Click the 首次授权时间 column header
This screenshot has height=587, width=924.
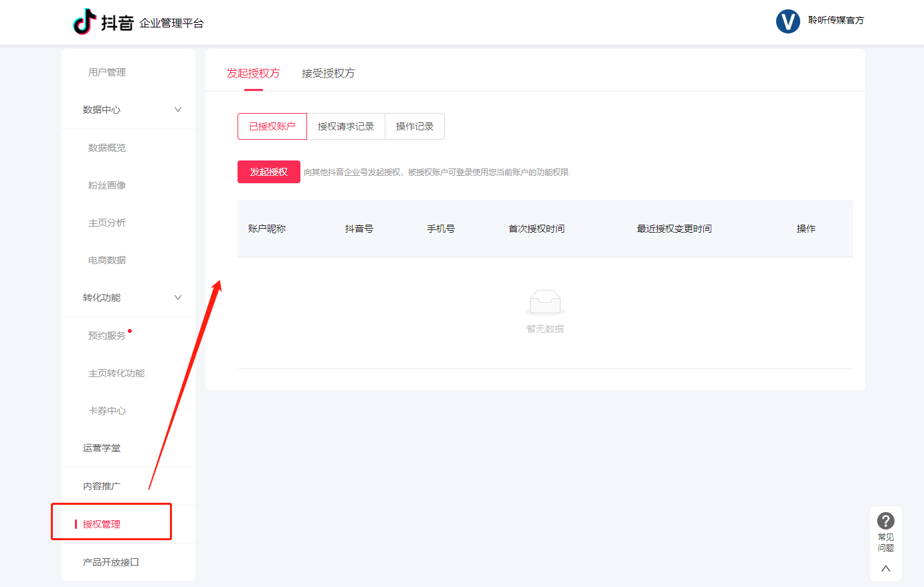coord(537,229)
